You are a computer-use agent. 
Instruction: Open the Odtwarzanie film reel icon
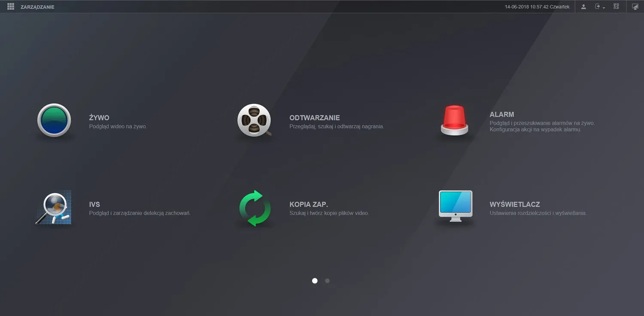click(255, 120)
